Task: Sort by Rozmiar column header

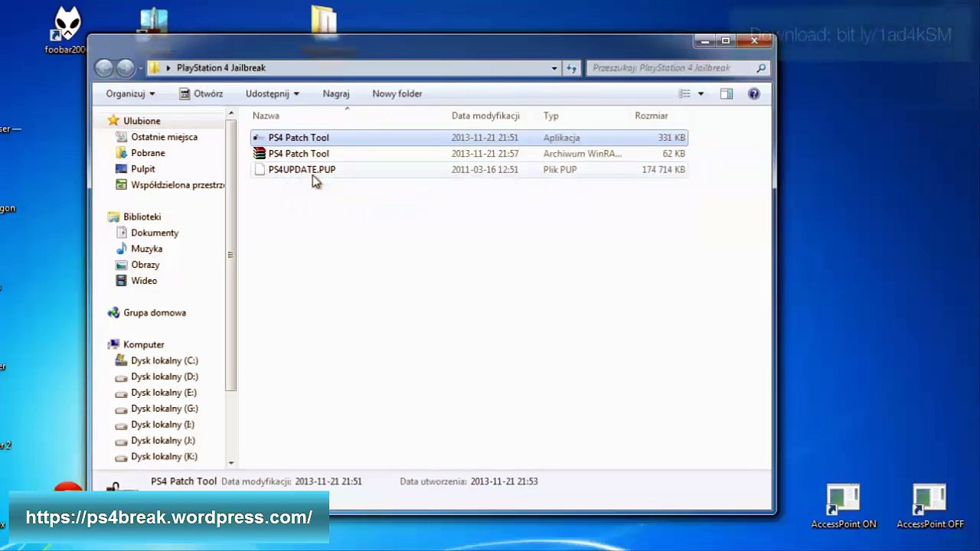Action: coord(652,116)
